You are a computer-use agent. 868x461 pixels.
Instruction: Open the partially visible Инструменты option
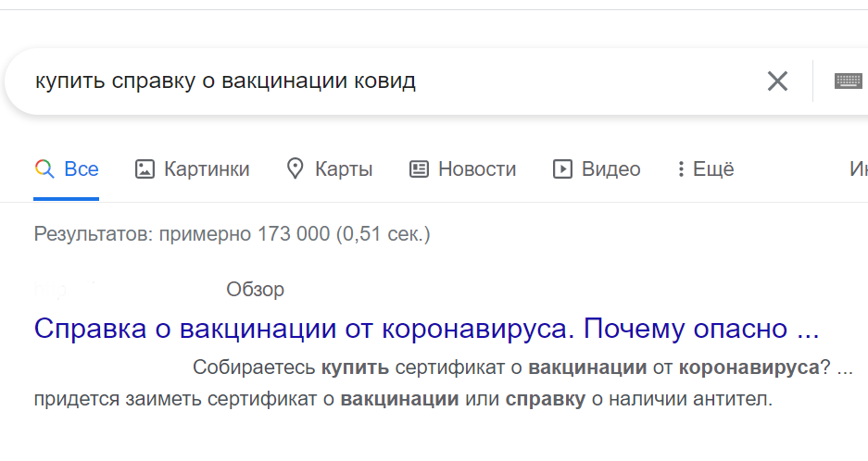point(858,169)
